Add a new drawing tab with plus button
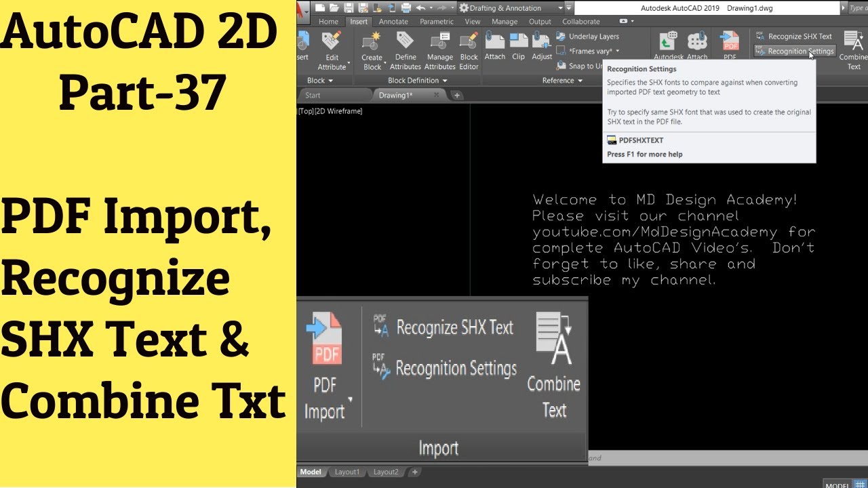This screenshot has width=868, height=488. pyautogui.click(x=457, y=96)
